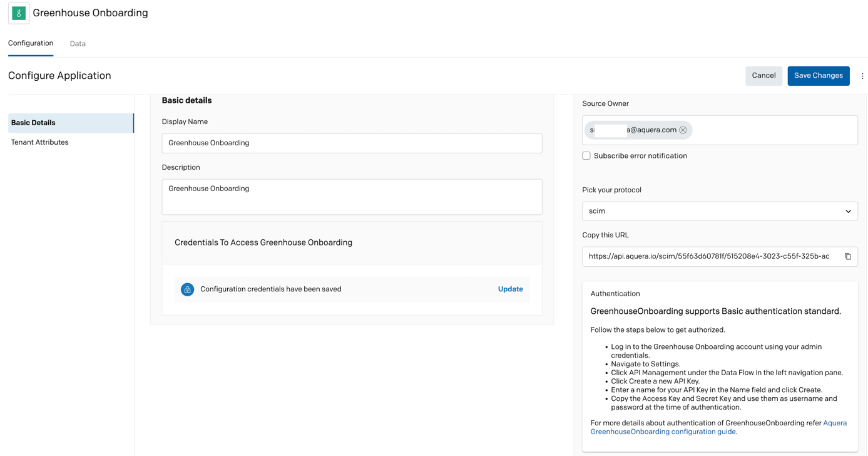Click the 'Click Create a new API Key.' step
Screen dimensions: 868x456
(655, 381)
